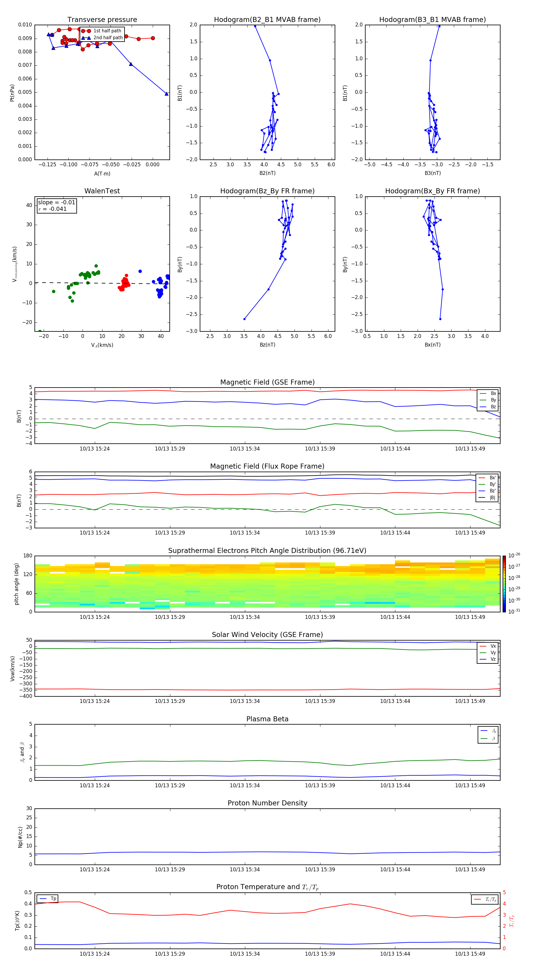Viewport: 535px width, 980px height.
Task: Click the 'Hodogram(Bz_By FR frame)' title
Action: [267, 191]
